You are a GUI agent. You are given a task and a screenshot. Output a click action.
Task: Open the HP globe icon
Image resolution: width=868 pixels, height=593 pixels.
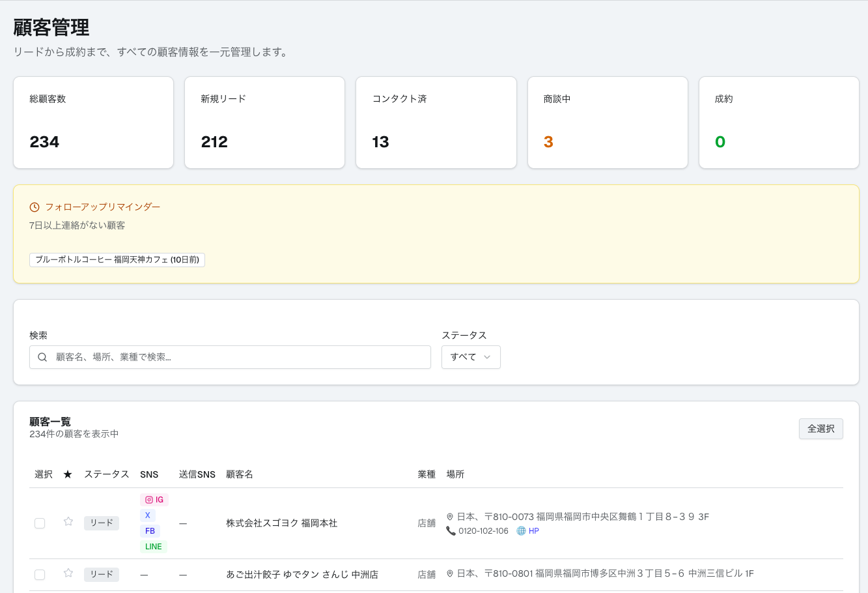(520, 530)
